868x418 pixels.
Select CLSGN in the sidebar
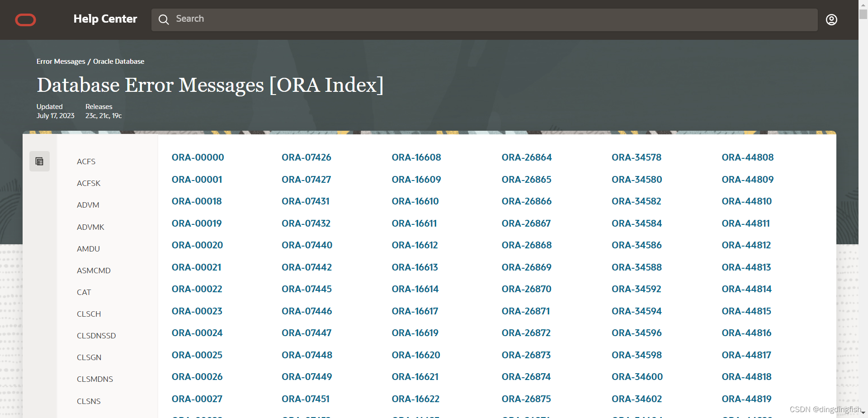pos(89,357)
